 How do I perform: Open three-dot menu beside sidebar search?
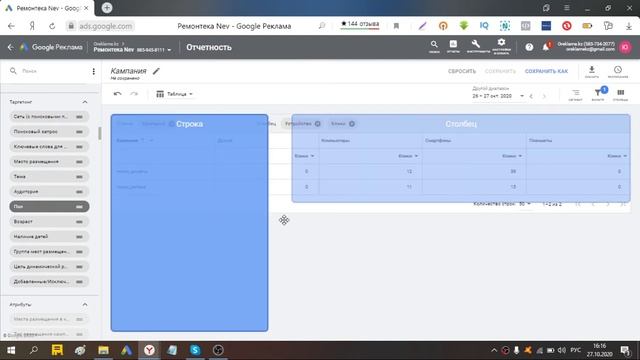(x=93, y=71)
